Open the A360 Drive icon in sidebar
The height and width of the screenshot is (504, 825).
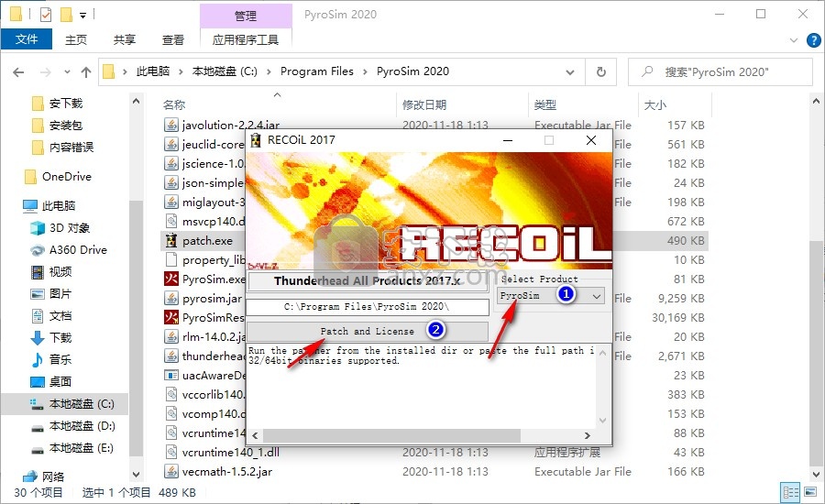pyautogui.click(x=38, y=250)
